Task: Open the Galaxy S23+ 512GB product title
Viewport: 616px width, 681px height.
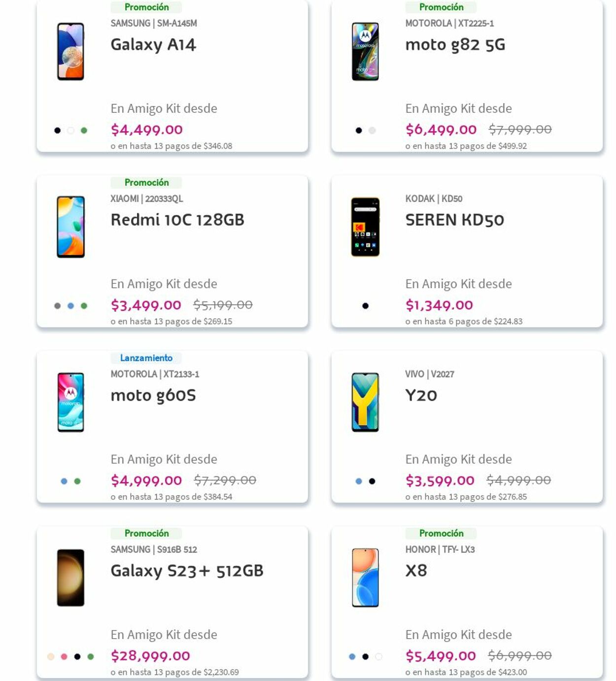Action: pyautogui.click(x=187, y=571)
